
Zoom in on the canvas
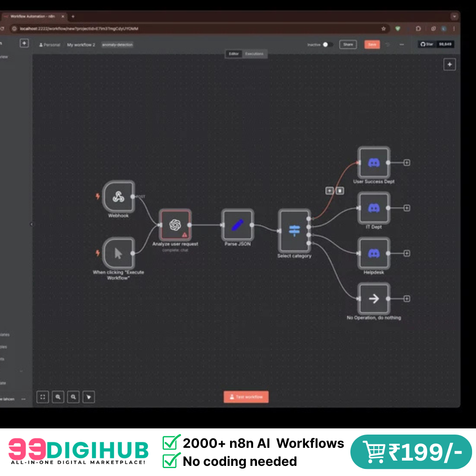pos(58,397)
